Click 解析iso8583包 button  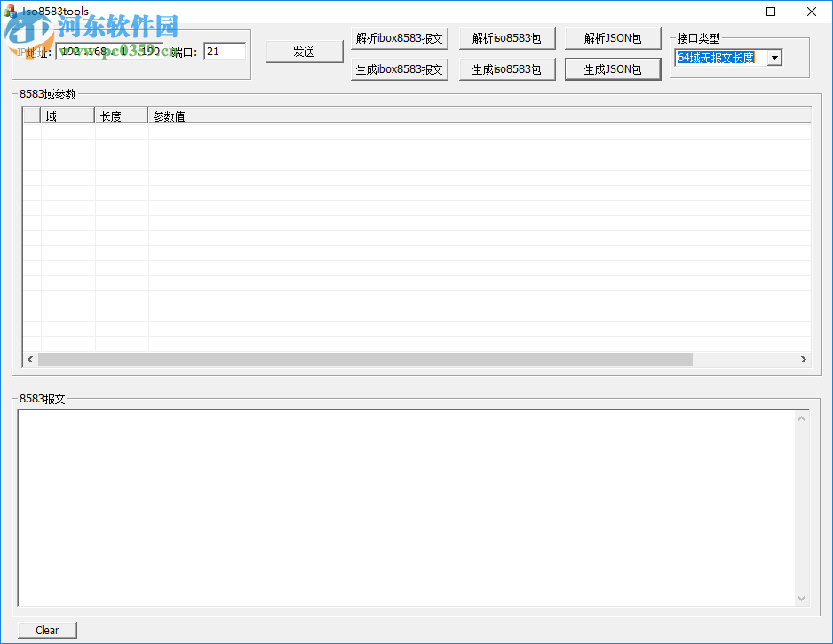[x=506, y=37]
